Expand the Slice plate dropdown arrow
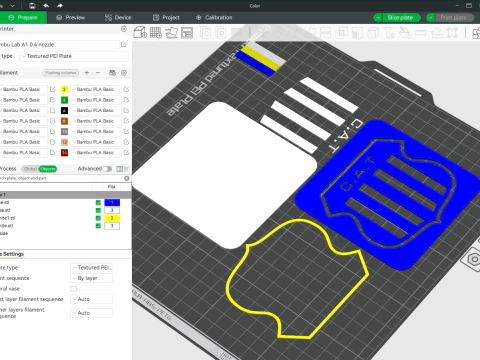 click(378, 18)
